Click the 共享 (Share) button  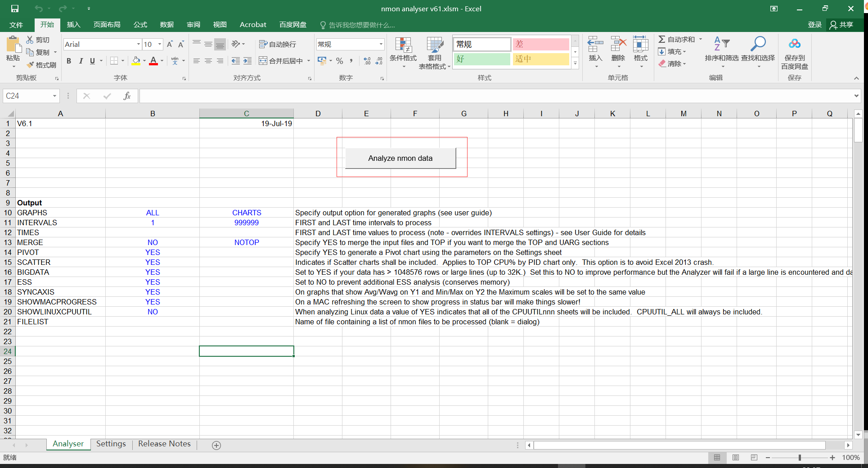tap(841, 25)
